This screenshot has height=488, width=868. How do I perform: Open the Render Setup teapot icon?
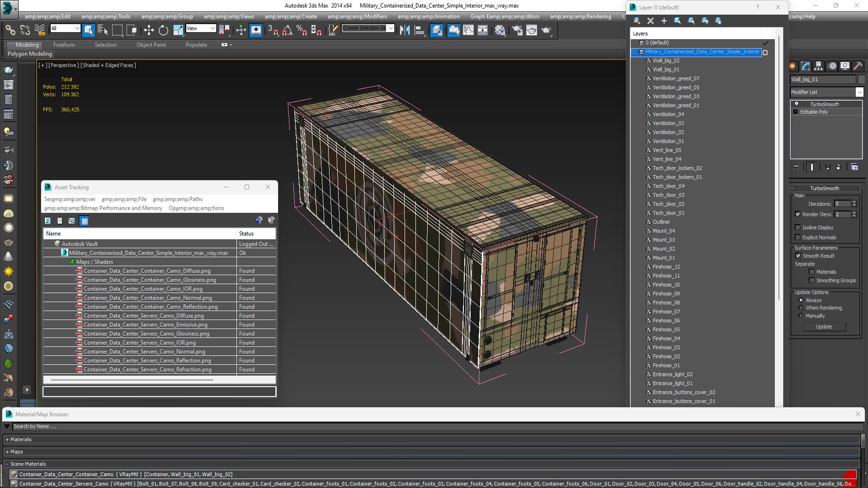(517, 30)
